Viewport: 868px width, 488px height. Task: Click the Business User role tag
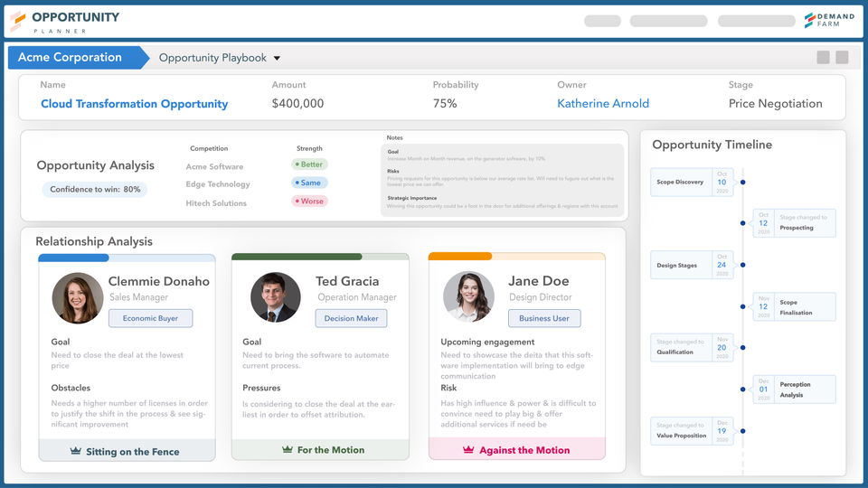544,318
